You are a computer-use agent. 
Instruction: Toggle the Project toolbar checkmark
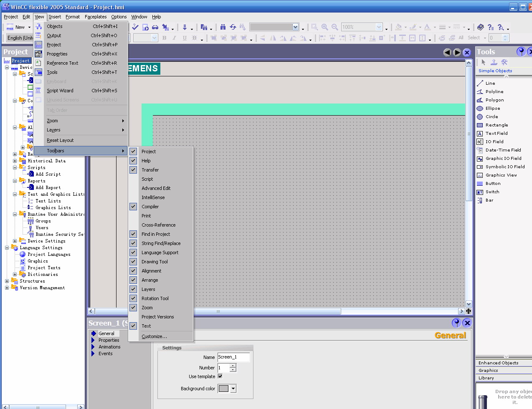(133, 151)
